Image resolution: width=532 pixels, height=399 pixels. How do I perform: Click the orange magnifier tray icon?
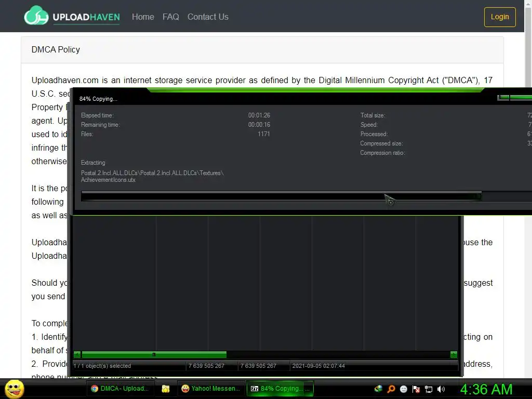391,389
